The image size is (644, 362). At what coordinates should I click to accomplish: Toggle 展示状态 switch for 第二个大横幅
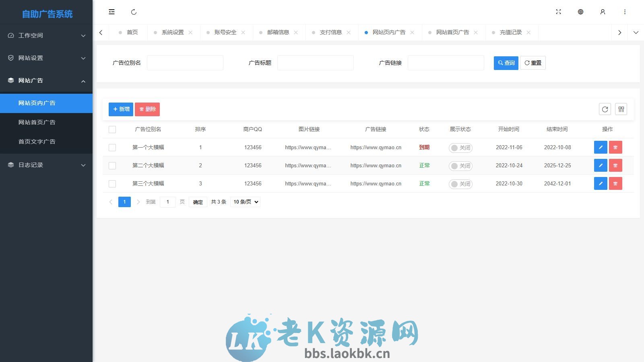point(460,165)
